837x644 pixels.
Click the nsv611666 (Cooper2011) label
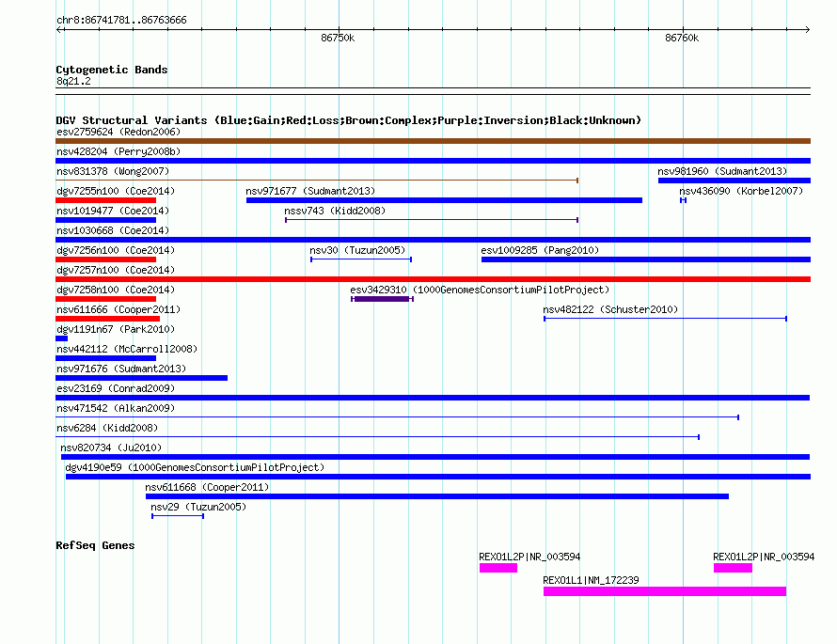point(118,309)
